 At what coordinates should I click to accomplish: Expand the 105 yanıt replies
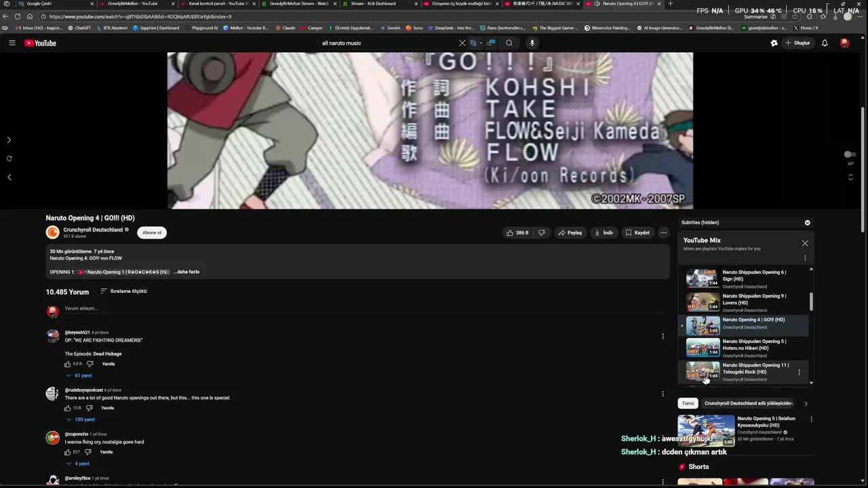tap(81, 420)
